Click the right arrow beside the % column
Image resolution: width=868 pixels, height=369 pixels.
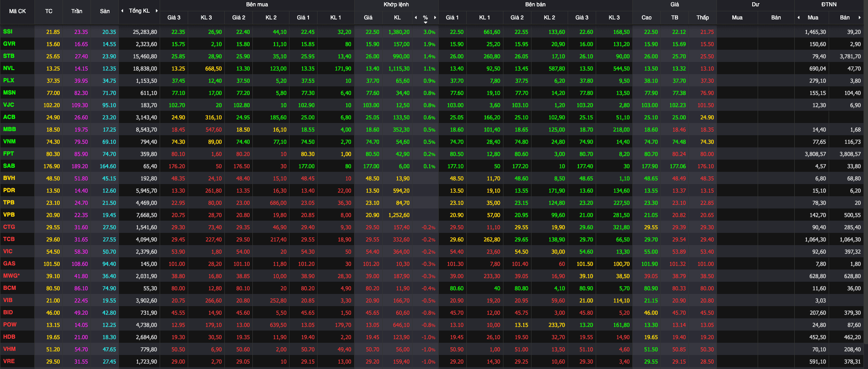coord(435,18)
